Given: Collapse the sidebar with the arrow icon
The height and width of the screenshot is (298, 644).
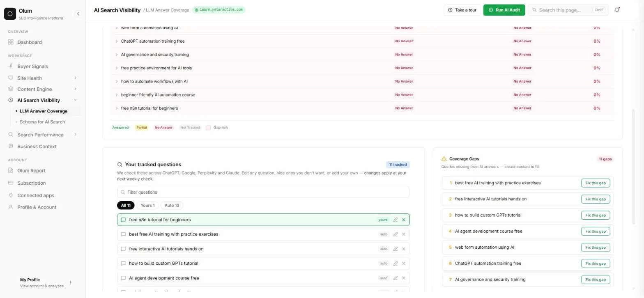Looking at the screenshot, I should point(78,14).
